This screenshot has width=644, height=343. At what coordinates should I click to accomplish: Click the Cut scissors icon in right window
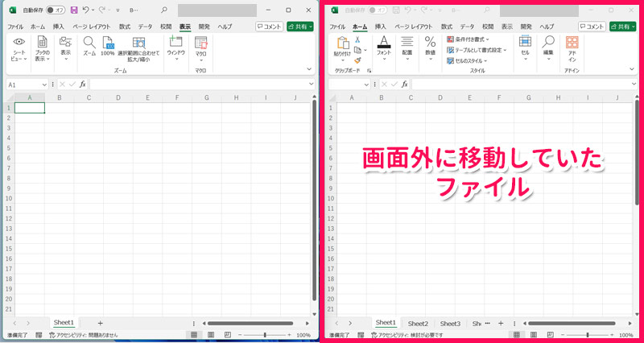click(x=357, y=39)
